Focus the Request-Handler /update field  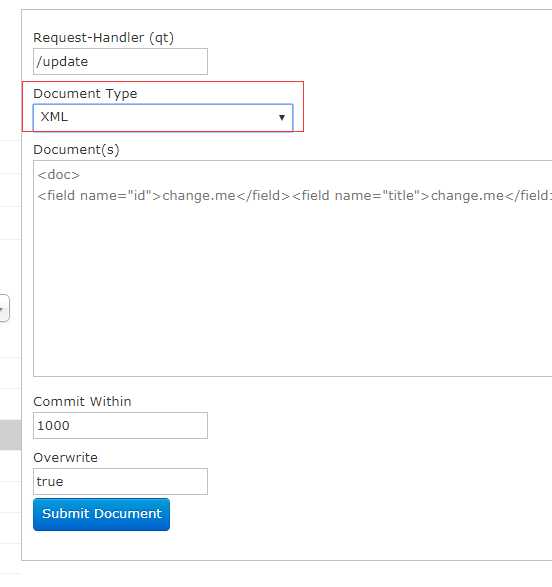pos(120,61)
